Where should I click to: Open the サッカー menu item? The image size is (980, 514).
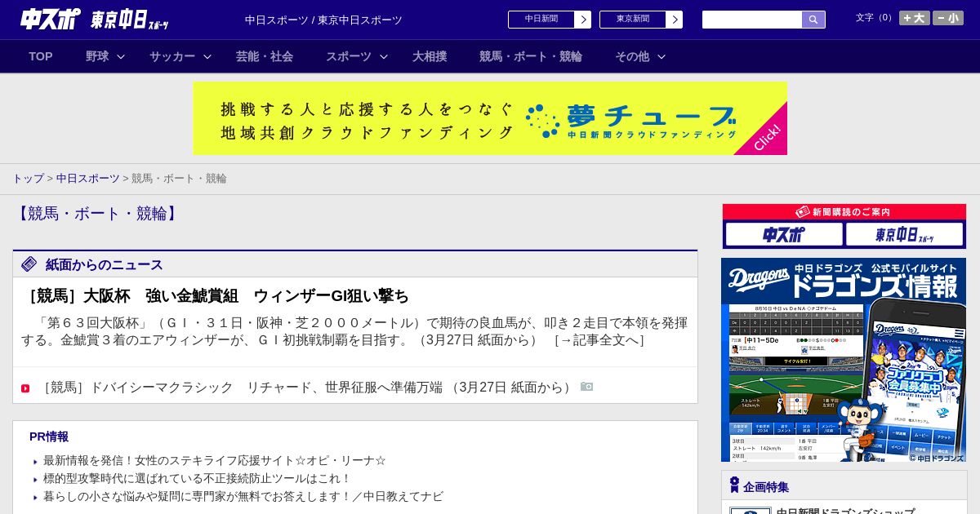click(172, 56)
